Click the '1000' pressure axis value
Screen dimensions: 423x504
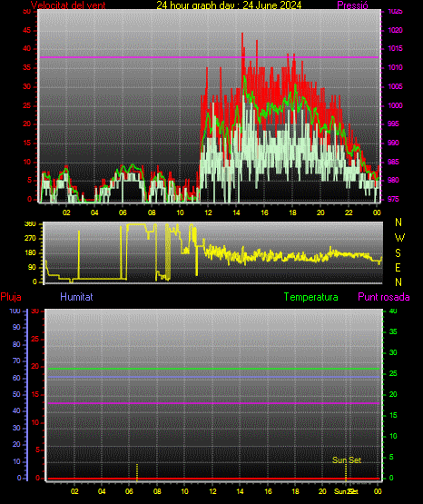coord(396,105)
